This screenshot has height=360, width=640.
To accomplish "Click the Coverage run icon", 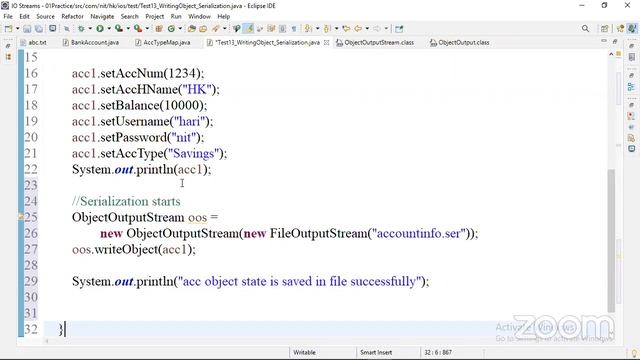I will pyautogui.click(x=118, y=29).
